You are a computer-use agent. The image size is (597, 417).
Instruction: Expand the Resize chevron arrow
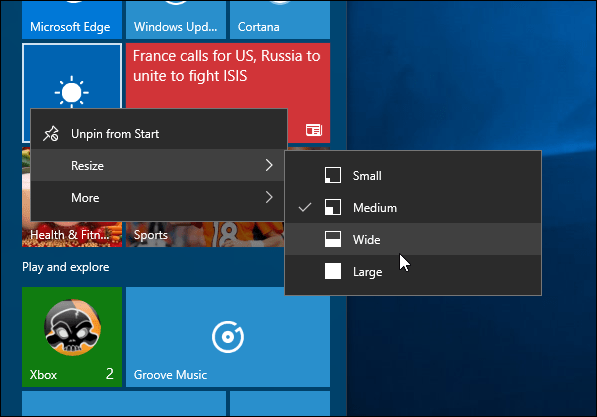tap(269, 165)
